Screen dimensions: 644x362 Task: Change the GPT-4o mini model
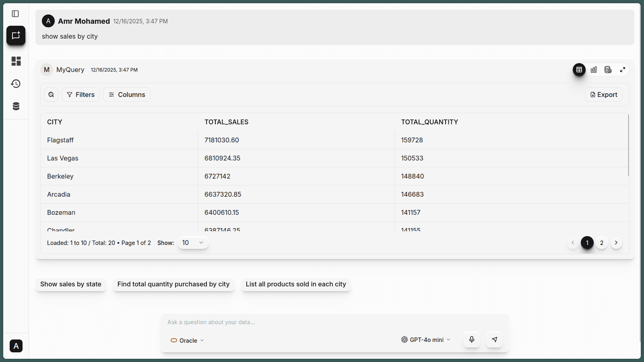pyautogui.click(x=425, y=339)
